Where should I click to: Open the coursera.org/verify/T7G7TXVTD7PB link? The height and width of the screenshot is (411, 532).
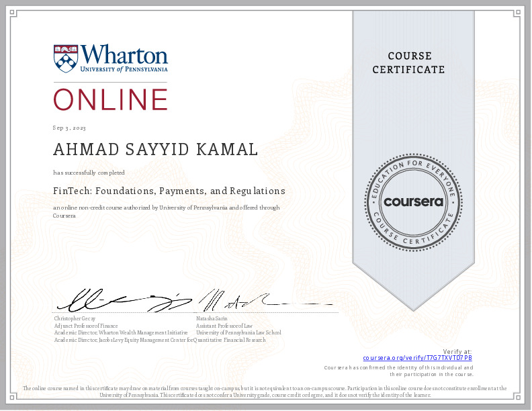pos(417,358)
